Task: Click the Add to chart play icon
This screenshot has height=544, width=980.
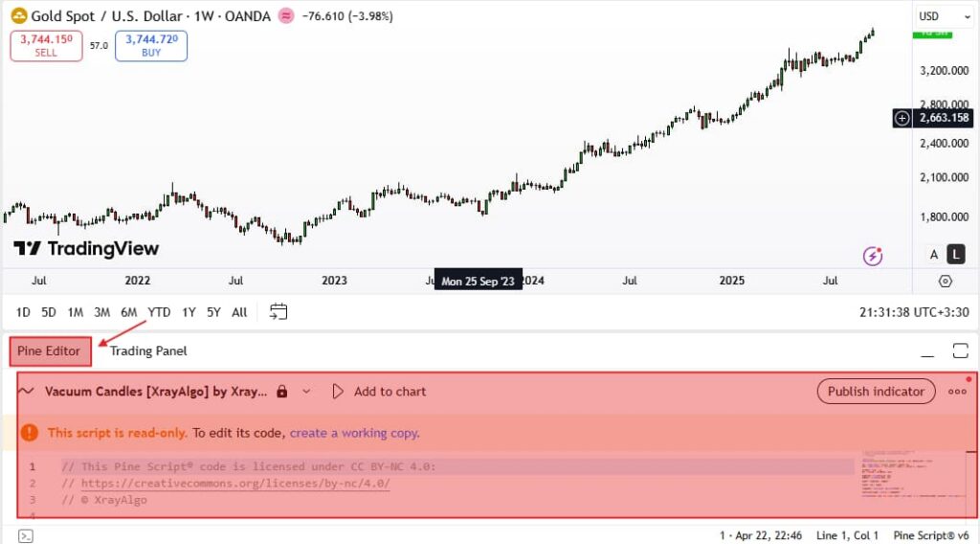Action: [x=338, y=391]
